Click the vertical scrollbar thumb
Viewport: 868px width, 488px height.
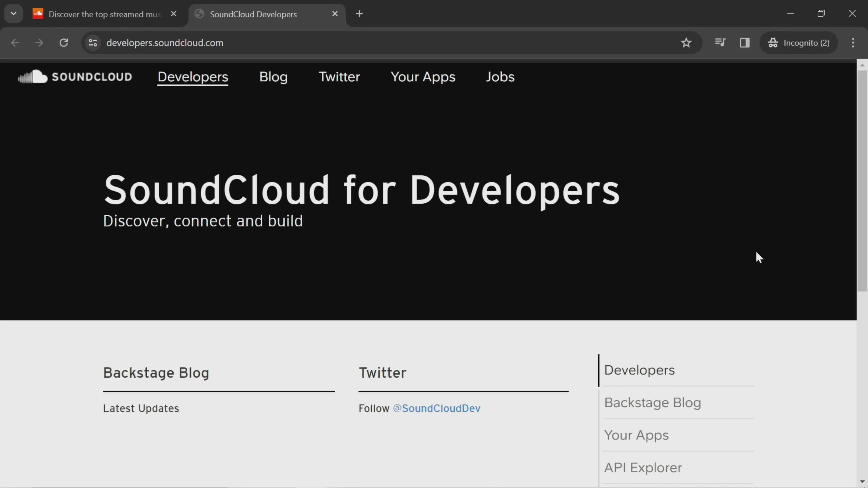862,181
